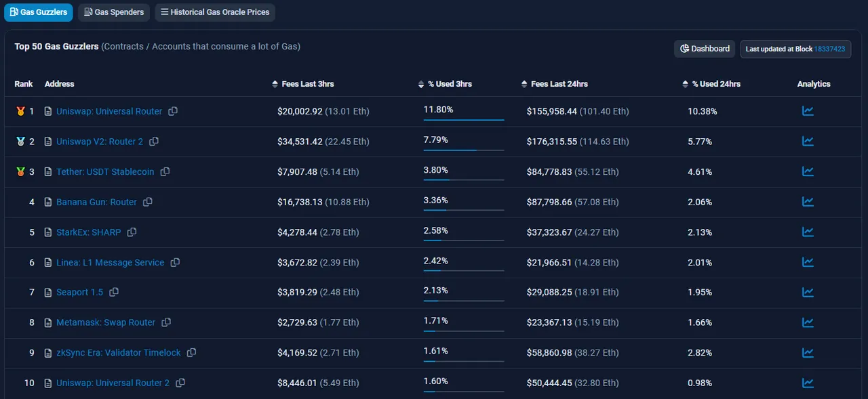Open the Tether: USDT Stablecoin link
Viewport: 868px width, 399px height.
105,171
